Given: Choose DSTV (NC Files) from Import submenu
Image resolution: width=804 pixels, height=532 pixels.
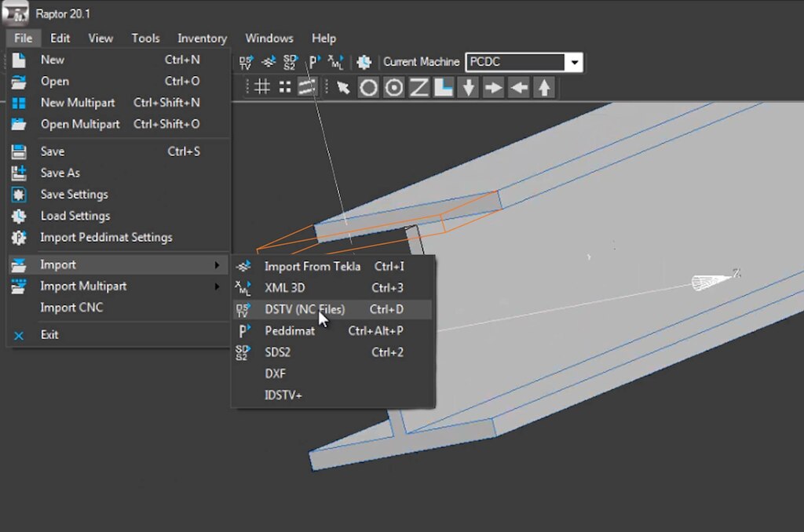Looking at the screenshot, I should point(305,309).
